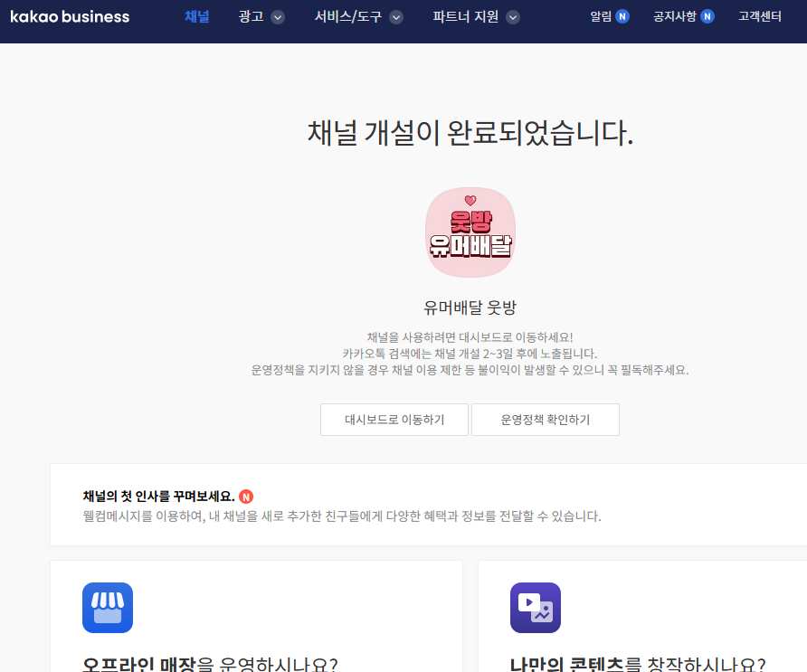
Task: Click the 운영정책 확인하기 button
Action: pos(546,420)
